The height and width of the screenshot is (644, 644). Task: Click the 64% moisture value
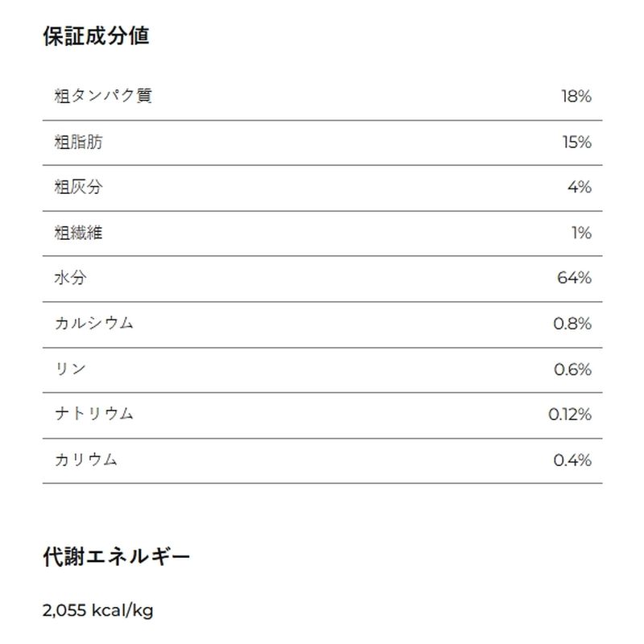[x=574, y=278]
